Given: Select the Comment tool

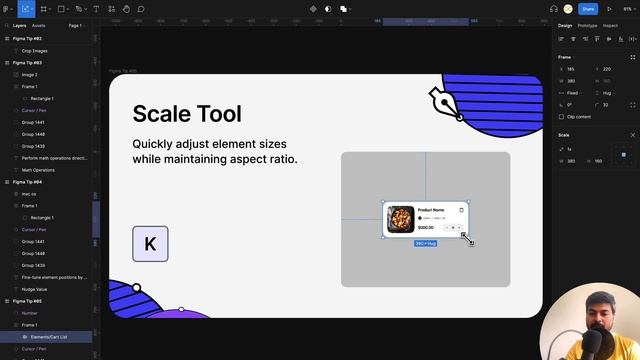Looking at the screenshot, I should coord(141,9).
